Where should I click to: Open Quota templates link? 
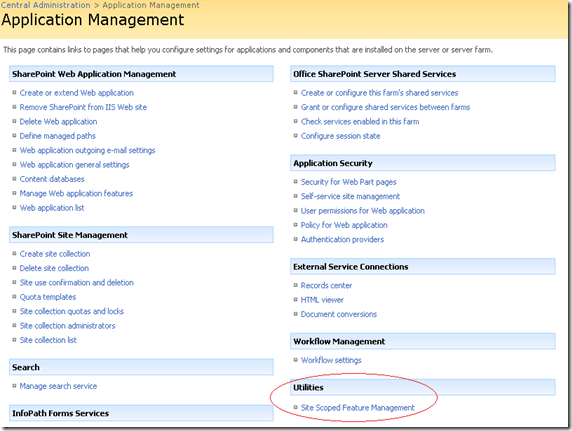tap(48, 297)
